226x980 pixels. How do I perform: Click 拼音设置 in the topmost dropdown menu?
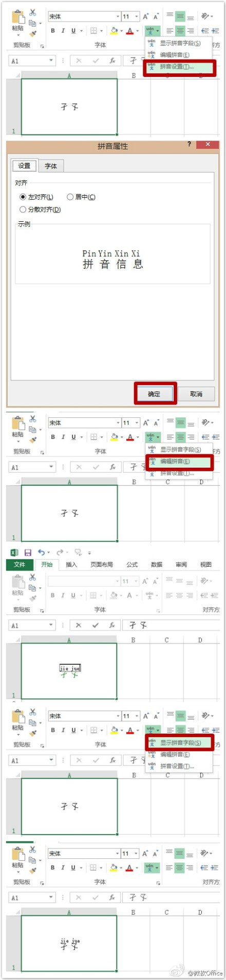tap(180, 67)
